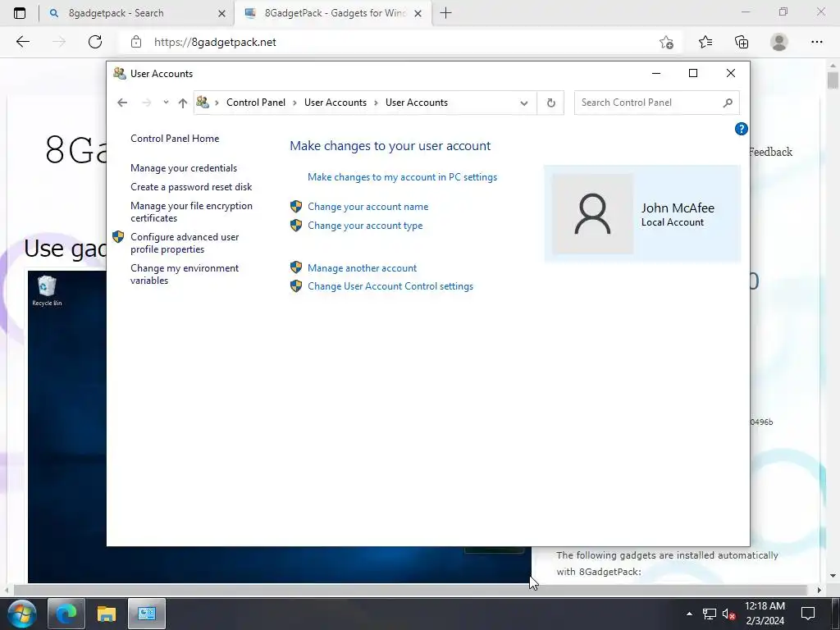Open the taskbar clock and date

[x=765, y=614]
